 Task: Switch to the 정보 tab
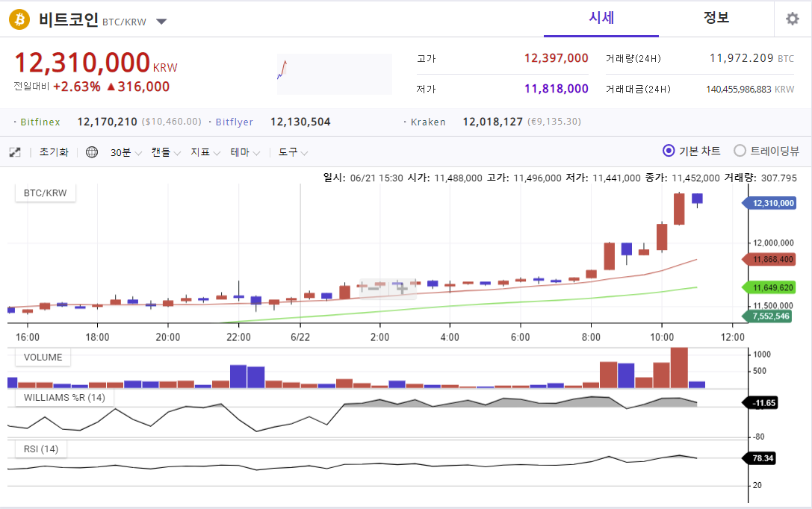point(716,18)
